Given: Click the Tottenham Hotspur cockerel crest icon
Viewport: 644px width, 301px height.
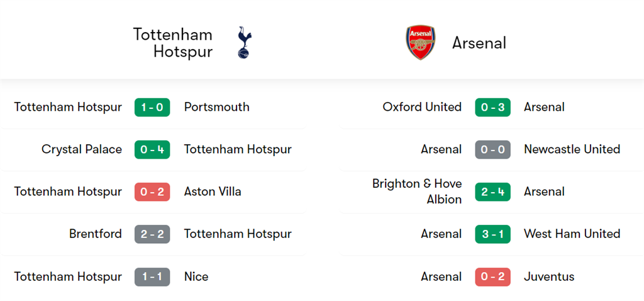Looking at the screenshot, I should (244, 43).
